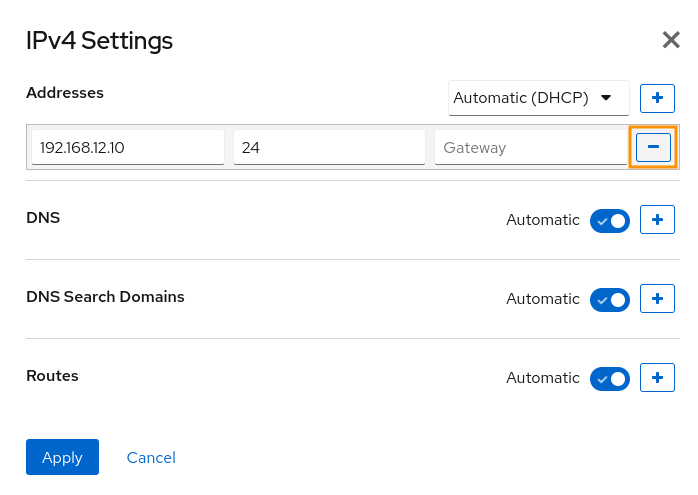The height and width of the screenshot is (495, 698).
Task: Click into the Gateway input field
Action: (x=531, y=147)
